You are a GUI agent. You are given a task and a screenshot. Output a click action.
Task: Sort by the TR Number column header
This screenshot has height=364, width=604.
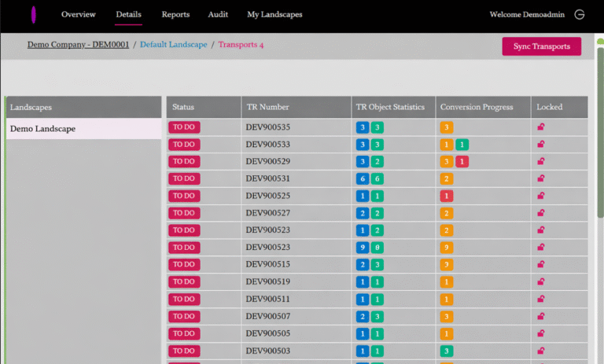(267, 107)
